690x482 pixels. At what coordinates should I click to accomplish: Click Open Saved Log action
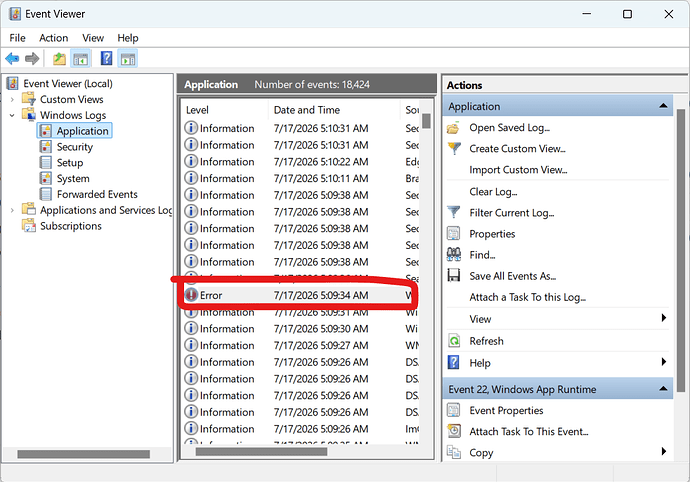point(510,128)
